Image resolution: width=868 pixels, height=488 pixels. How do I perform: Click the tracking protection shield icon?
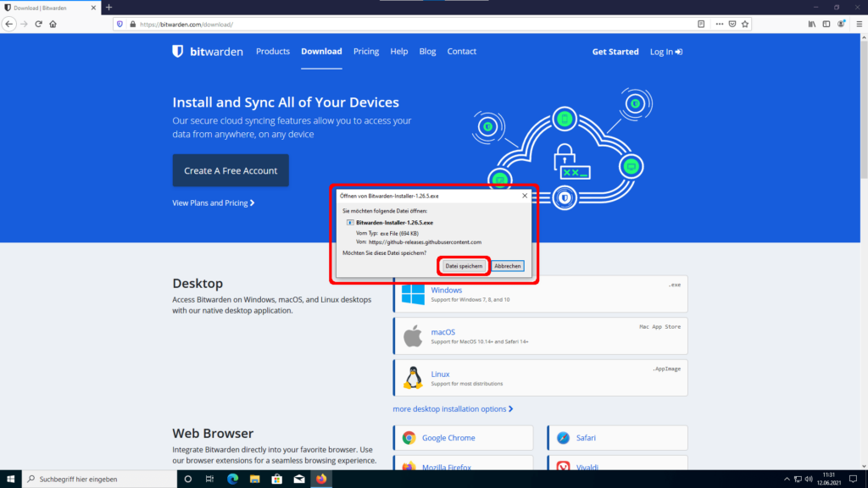(x=120, y=24)
